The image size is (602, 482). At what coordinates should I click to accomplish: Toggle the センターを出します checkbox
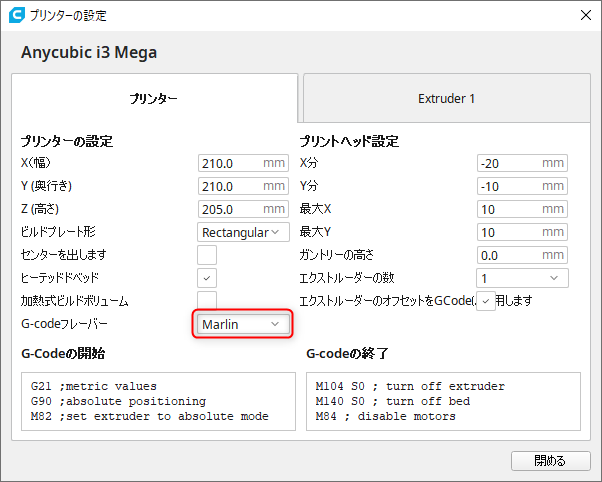207,255
